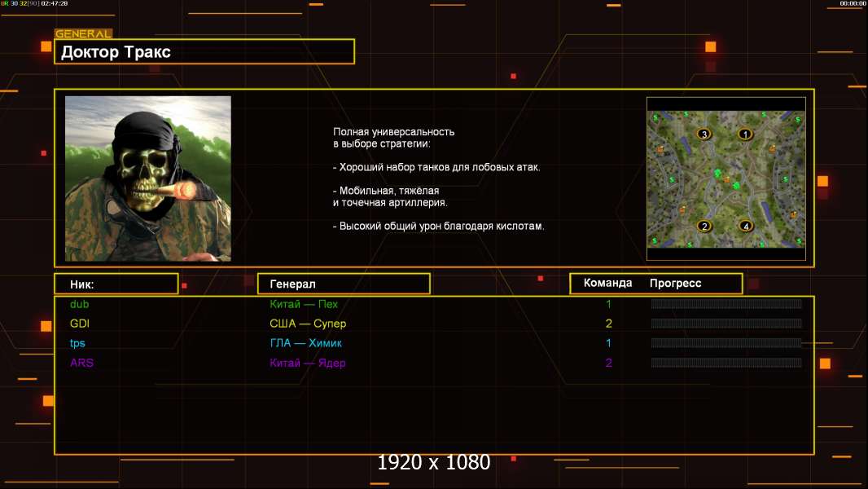Click the Прогресс column header
The image size is (868, 489).
(675, 283)
